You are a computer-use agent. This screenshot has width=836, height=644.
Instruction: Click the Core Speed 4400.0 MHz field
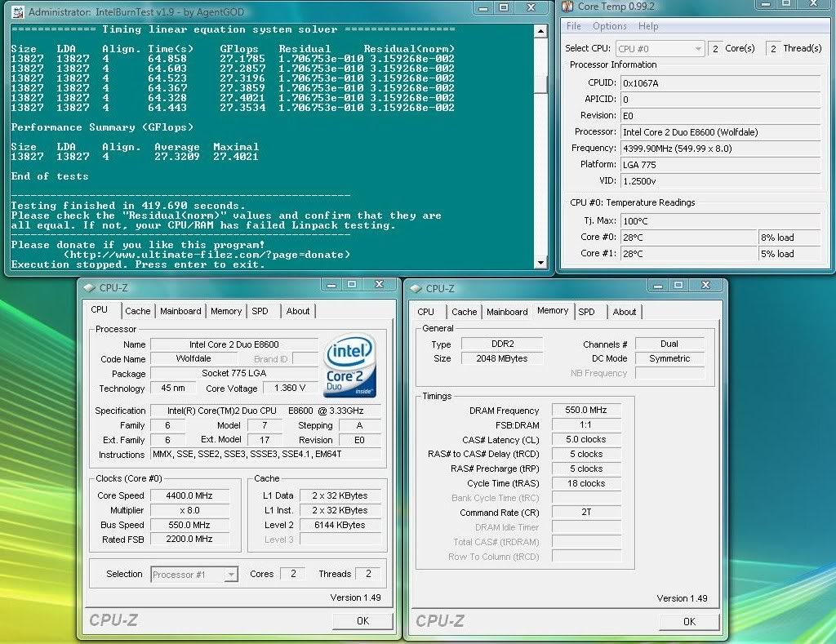[x=189, y=495]
